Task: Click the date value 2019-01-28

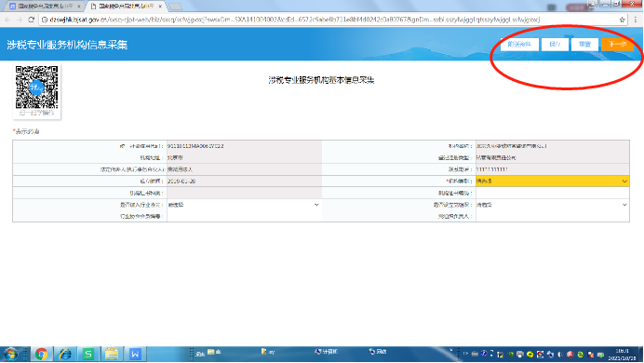Action: point(181,181)
